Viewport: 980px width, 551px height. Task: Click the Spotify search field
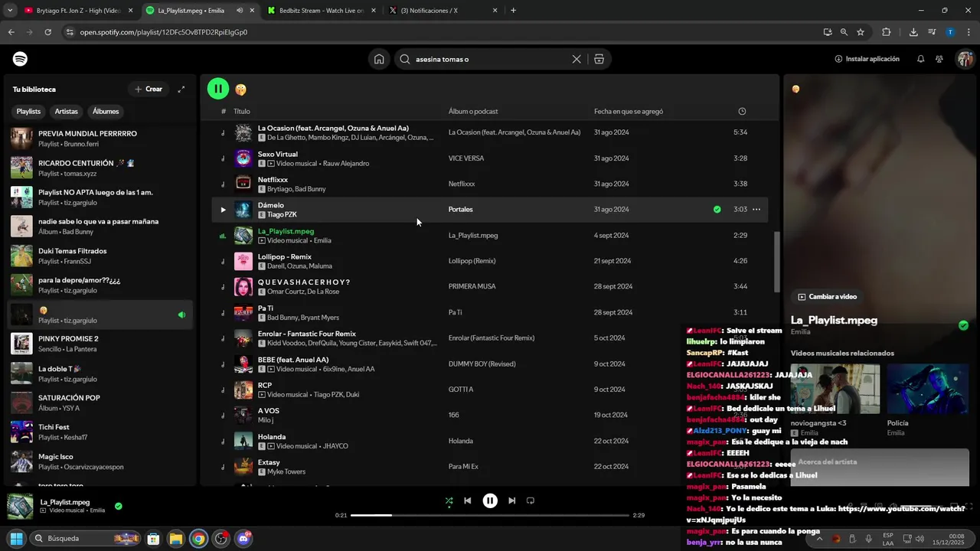(491, 59)
